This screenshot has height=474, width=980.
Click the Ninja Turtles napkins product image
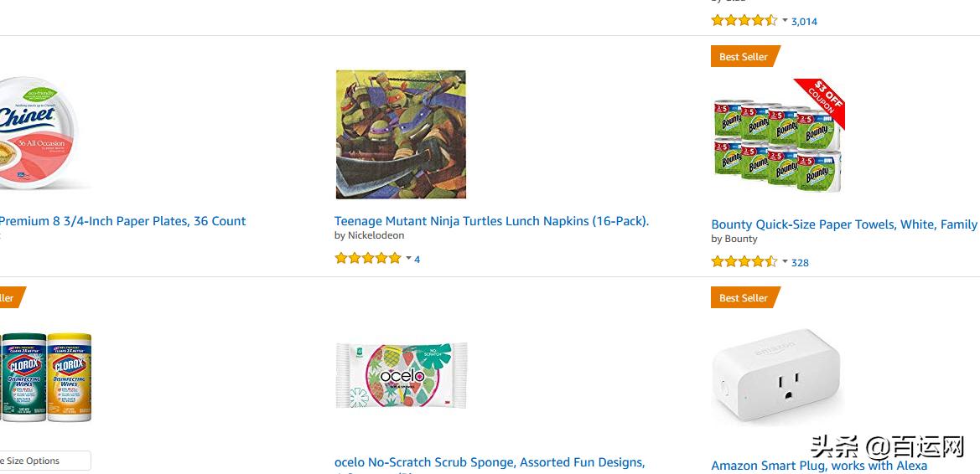coord(401,135)
